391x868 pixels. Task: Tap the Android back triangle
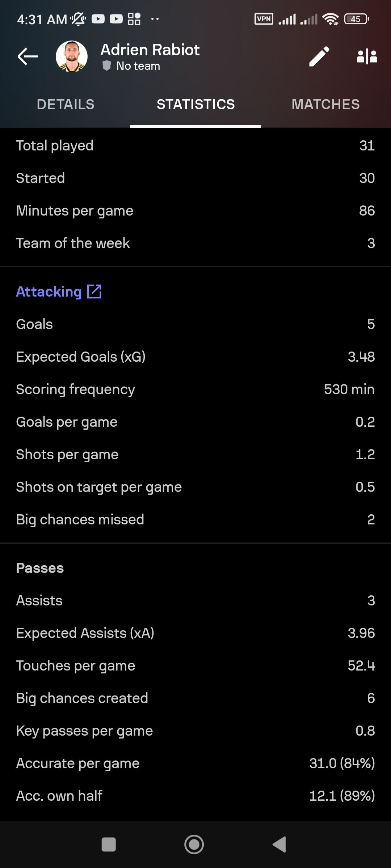(279, 844)
